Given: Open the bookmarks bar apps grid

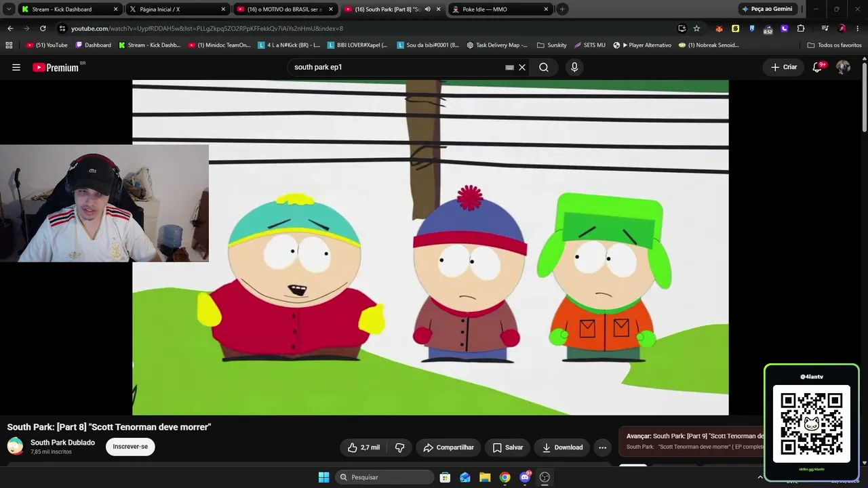Looking at the screenshot, I should [9, 45].
